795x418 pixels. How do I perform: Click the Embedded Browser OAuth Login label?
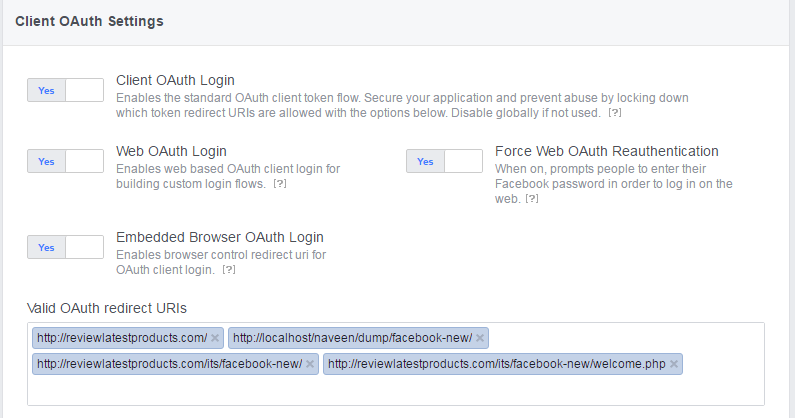(x=220, y=237)
